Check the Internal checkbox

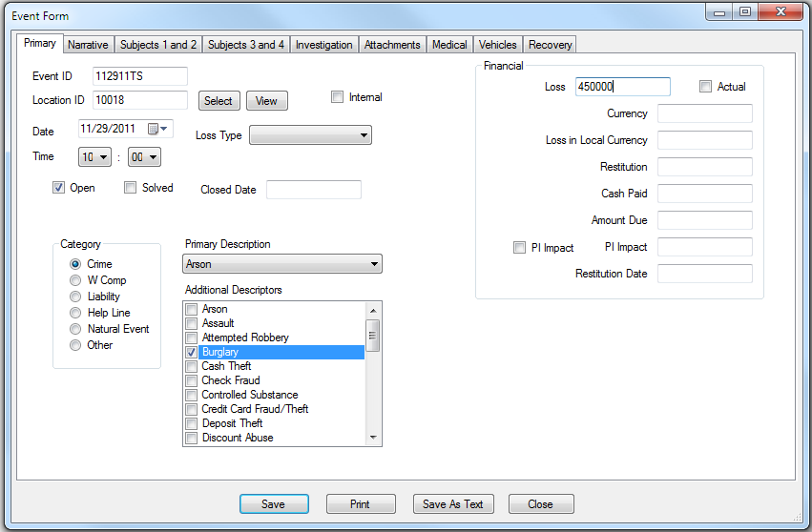coord(337,97)
